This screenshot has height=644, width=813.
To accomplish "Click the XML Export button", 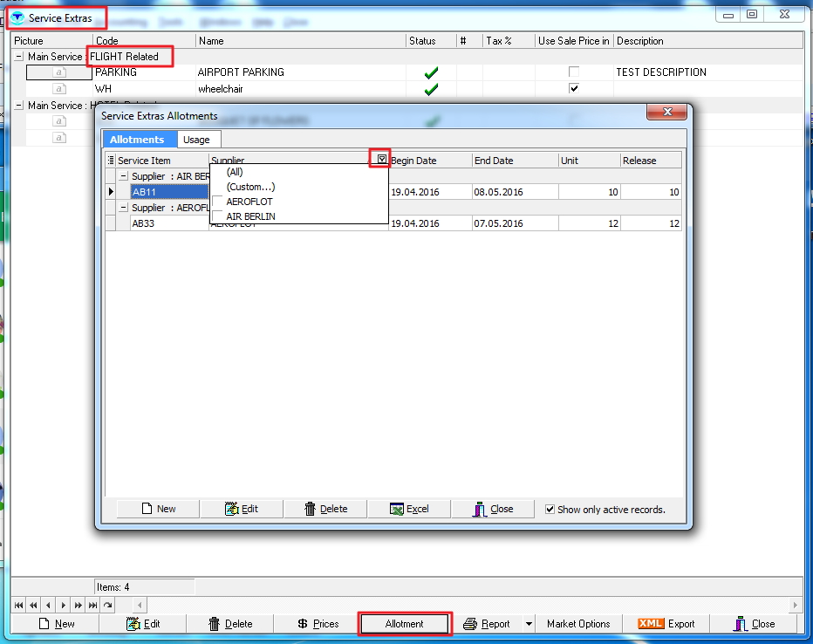I will point(666,624).
